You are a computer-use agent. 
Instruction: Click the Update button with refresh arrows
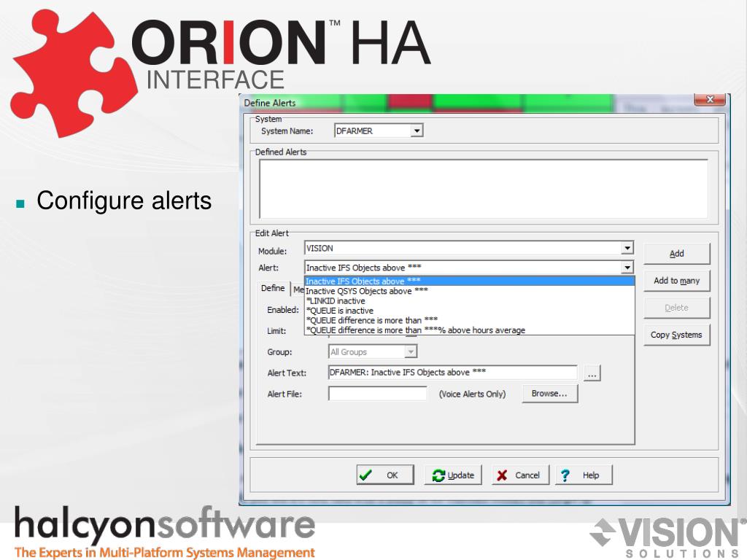click(453, 475)
